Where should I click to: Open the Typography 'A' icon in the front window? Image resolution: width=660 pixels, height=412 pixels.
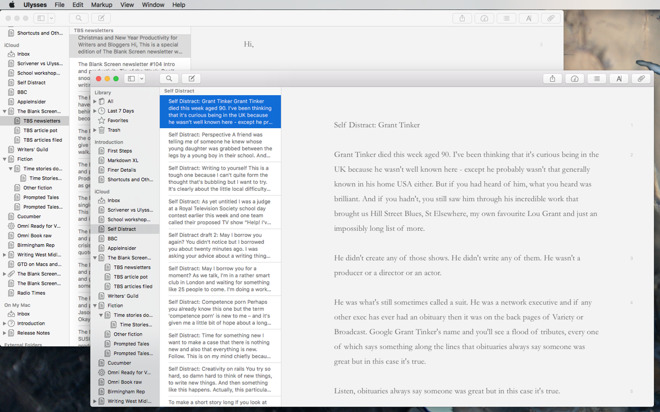619,79
